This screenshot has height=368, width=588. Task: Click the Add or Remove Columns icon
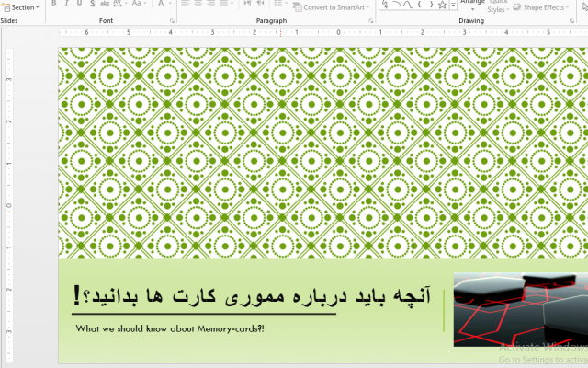279,4
